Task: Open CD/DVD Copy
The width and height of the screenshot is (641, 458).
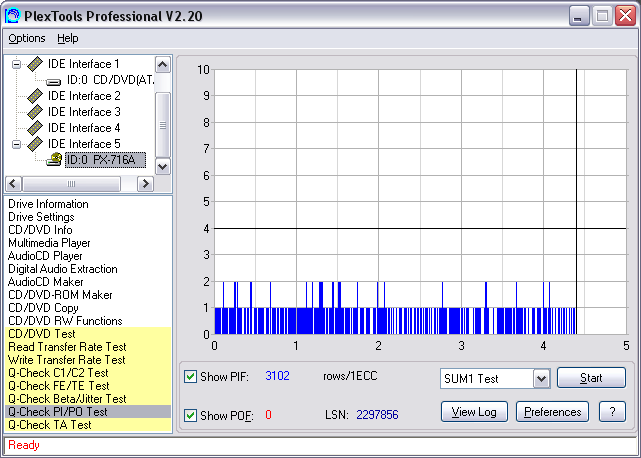Action: click(43, 308)
